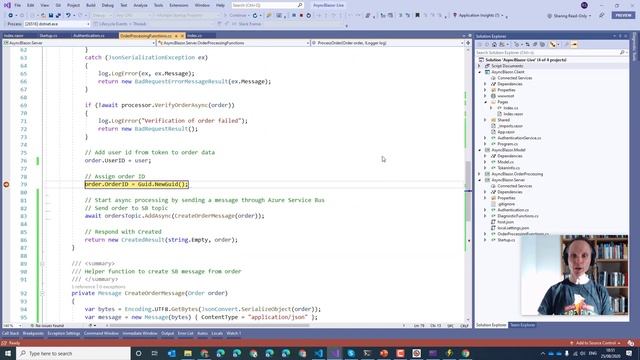Select Index.razor in Solution Explorer
Image resolution: width=640 pixels, height=360 pixels.
coord(513,114)
